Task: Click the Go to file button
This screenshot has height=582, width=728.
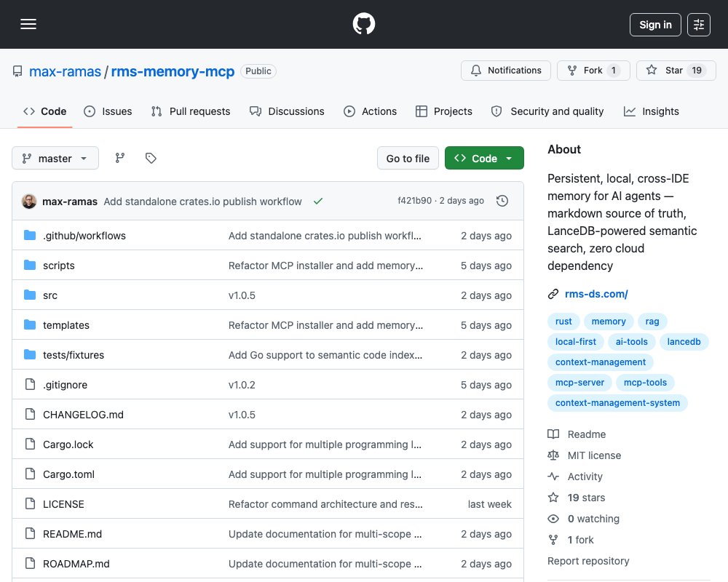Action: (x=408, y=159)
